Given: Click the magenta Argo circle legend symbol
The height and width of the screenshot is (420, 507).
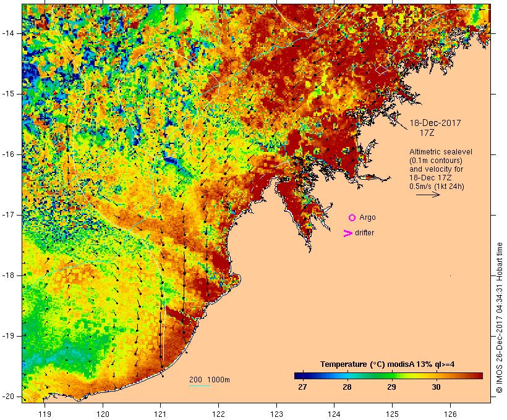Looking at the screenshot, I should pos(352,218).
